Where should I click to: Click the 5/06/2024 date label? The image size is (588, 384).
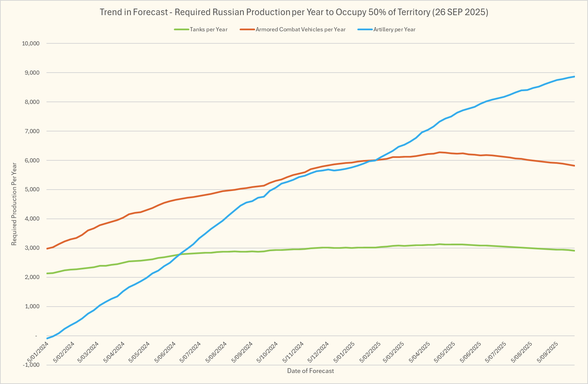166,352
